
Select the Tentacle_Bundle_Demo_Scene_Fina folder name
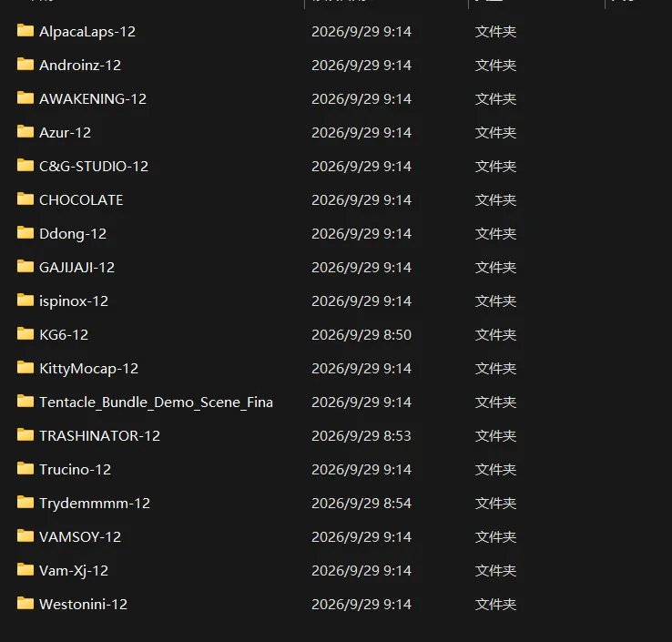tap(156, 403)
